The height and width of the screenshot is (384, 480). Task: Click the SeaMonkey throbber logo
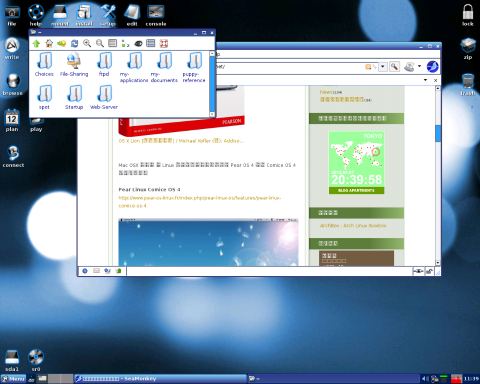click(x=433, y=66)
